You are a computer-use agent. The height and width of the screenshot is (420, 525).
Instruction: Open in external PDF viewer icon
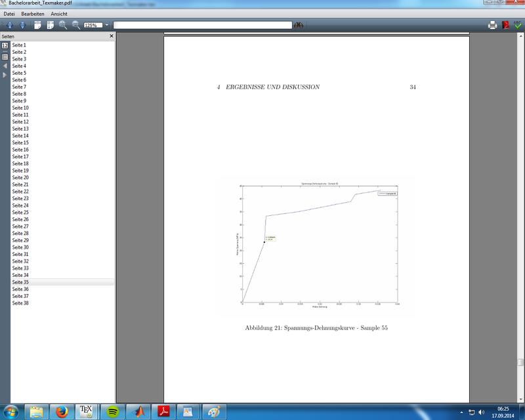(505, 26)
